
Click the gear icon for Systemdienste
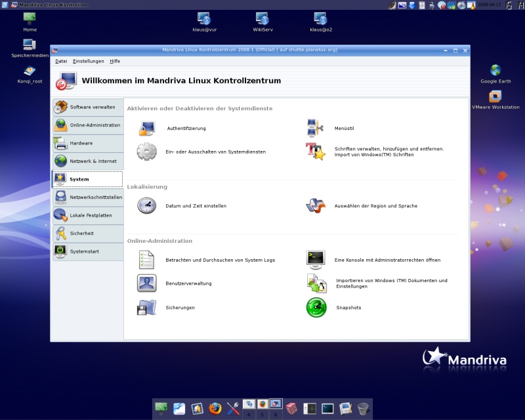pyautogui.click(x=146, y=152)
